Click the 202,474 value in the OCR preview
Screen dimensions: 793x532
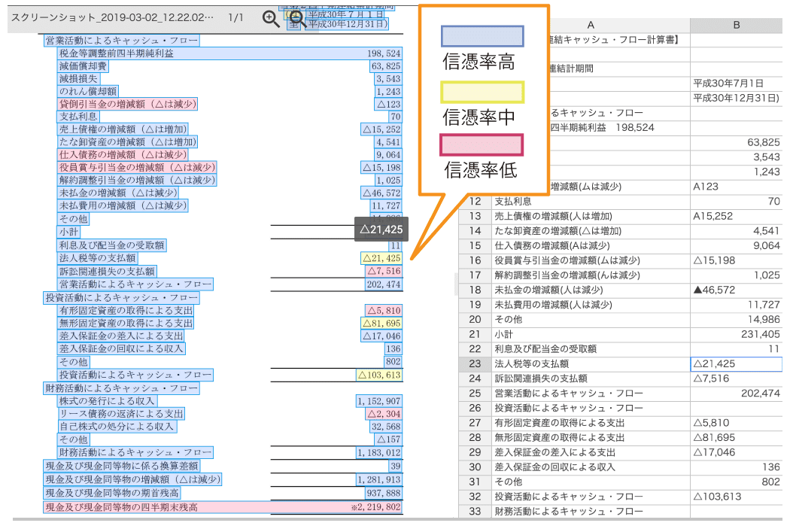point(384,284)
